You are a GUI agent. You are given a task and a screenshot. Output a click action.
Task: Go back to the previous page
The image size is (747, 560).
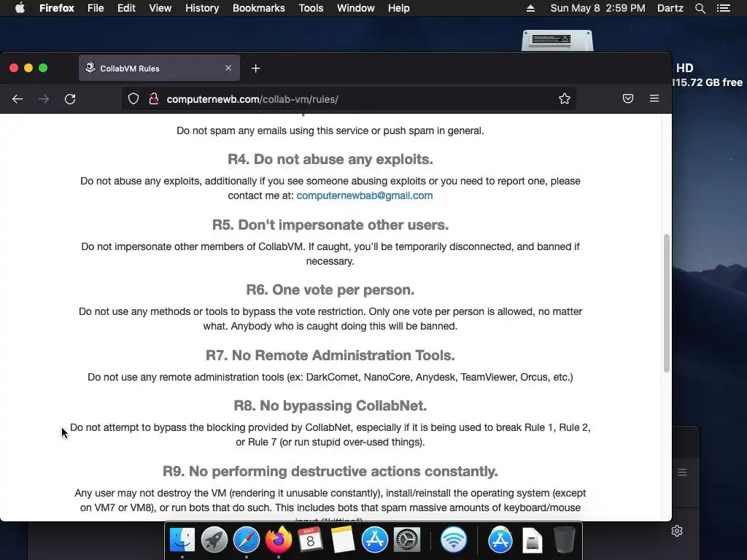18,99
